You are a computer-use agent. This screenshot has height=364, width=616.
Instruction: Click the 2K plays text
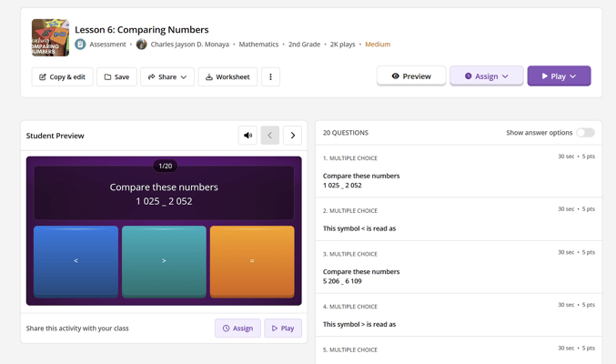pyautogui.click(x=342, y=45)
